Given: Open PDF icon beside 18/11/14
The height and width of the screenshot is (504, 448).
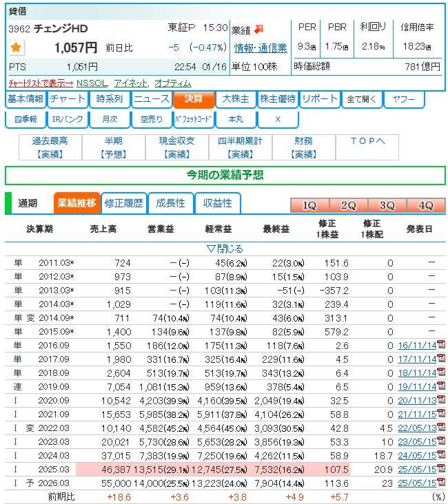Looking at the screenshot, I should 441,372.
